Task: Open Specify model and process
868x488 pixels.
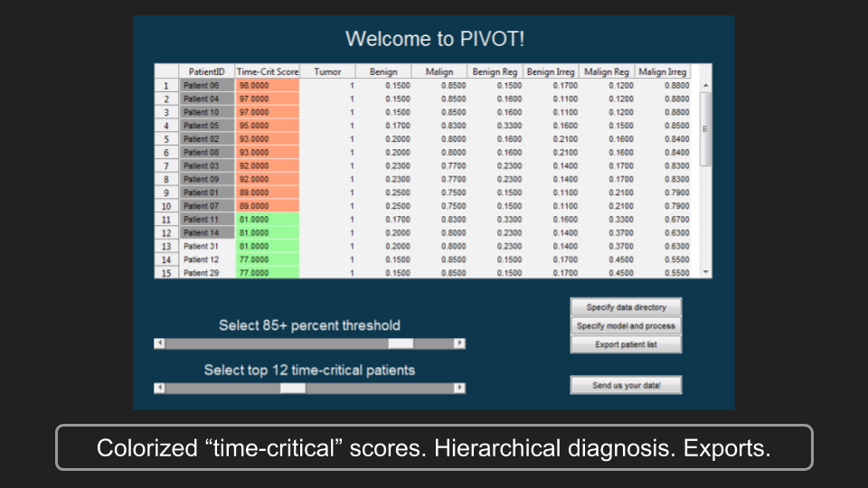Action: [x=626, y=326]
